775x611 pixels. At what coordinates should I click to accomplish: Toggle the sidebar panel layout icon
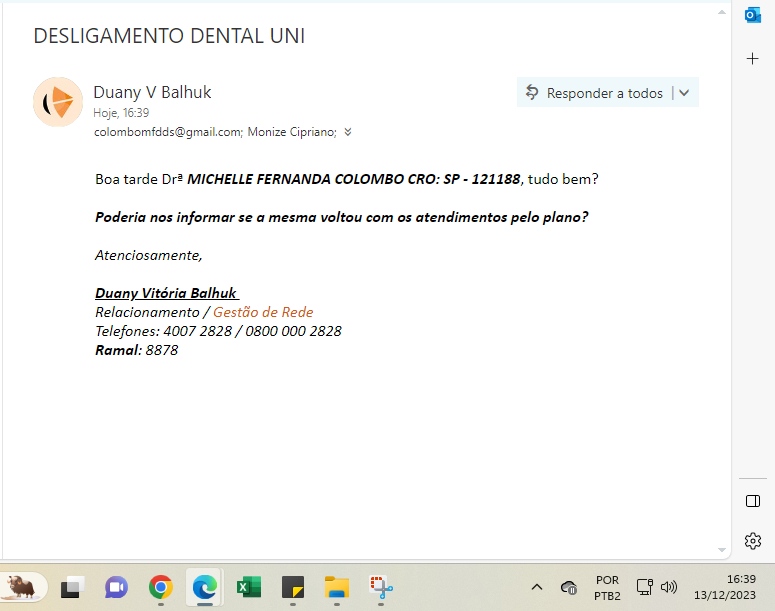click(x=753, y=501)
